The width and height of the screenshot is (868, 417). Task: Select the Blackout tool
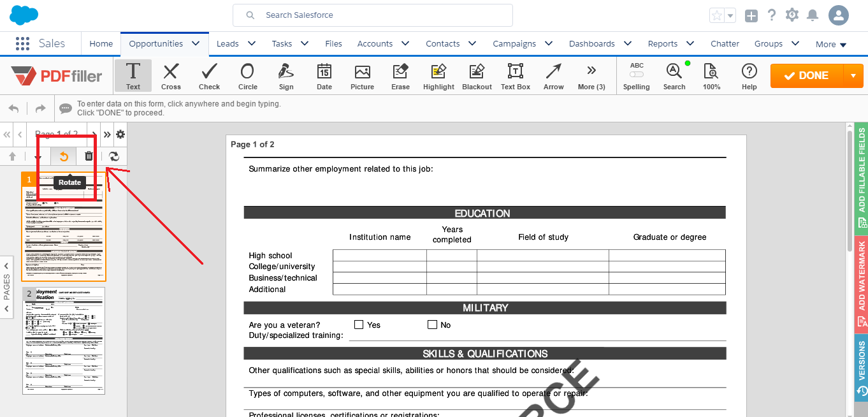(x=477, y=76)
